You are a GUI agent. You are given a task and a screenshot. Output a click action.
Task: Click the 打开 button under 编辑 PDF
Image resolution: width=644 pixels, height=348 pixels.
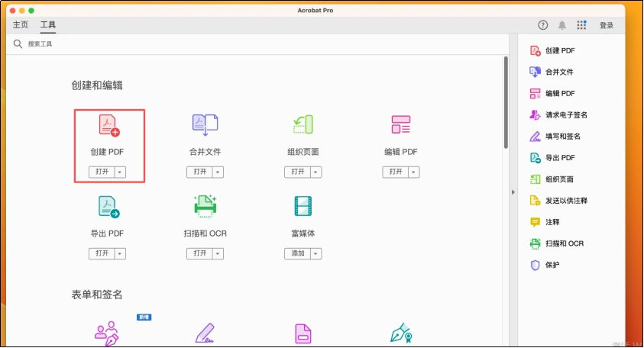pos(396,172)
